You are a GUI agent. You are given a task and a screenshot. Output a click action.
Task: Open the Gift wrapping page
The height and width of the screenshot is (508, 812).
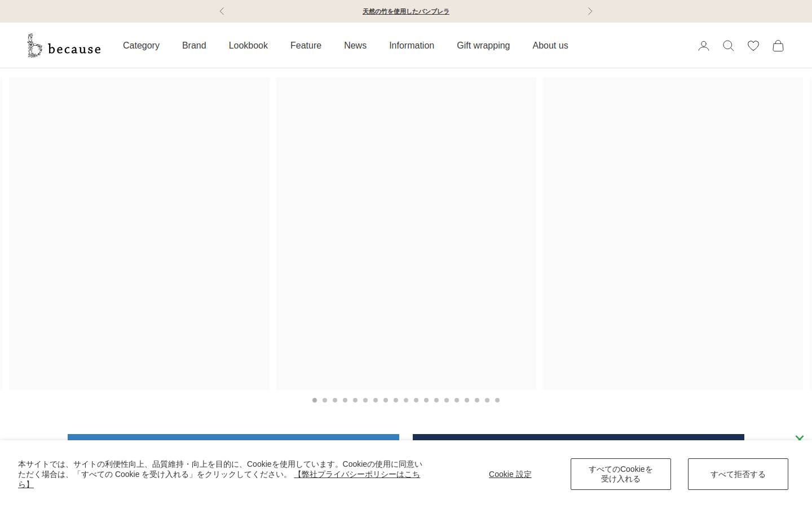(x=483, y=45)
